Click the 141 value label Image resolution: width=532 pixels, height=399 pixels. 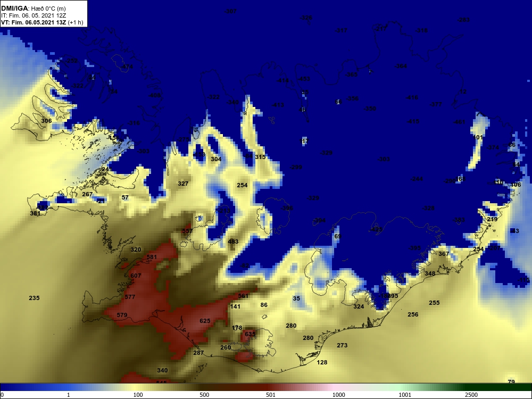click(235, 306)
